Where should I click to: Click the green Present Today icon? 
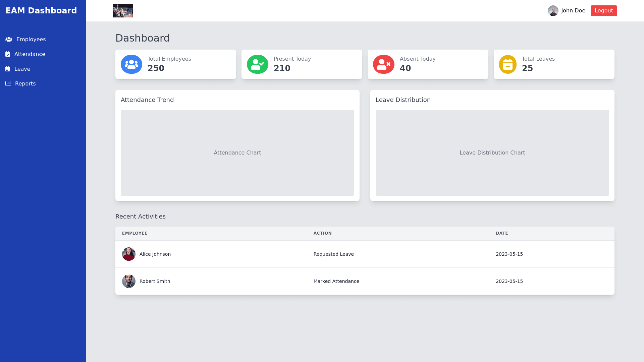click(258, 64)
